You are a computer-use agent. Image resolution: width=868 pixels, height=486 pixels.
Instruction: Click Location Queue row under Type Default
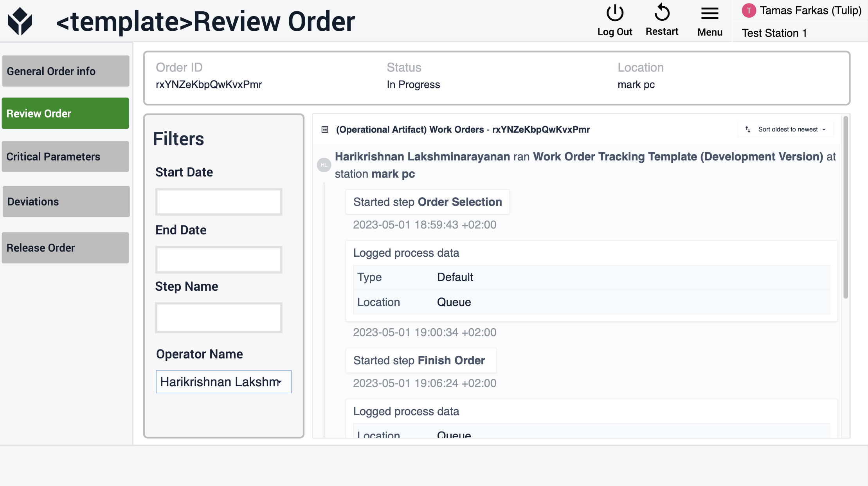click(591, 302)
